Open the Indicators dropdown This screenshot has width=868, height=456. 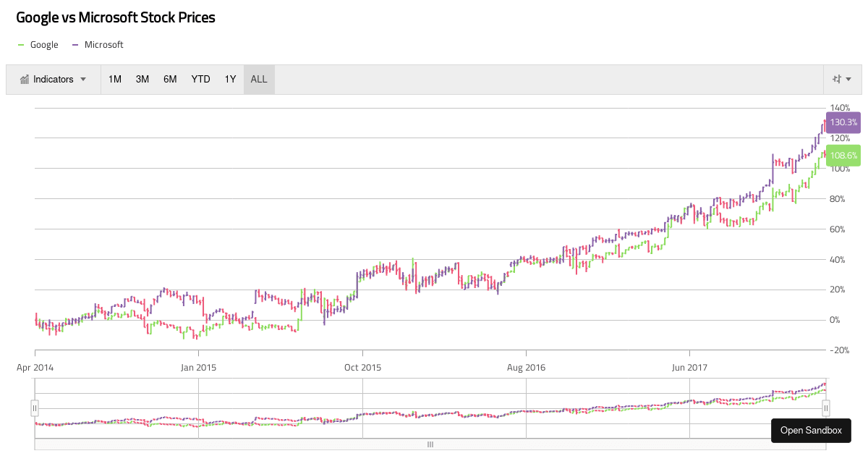tap(54, 79)
